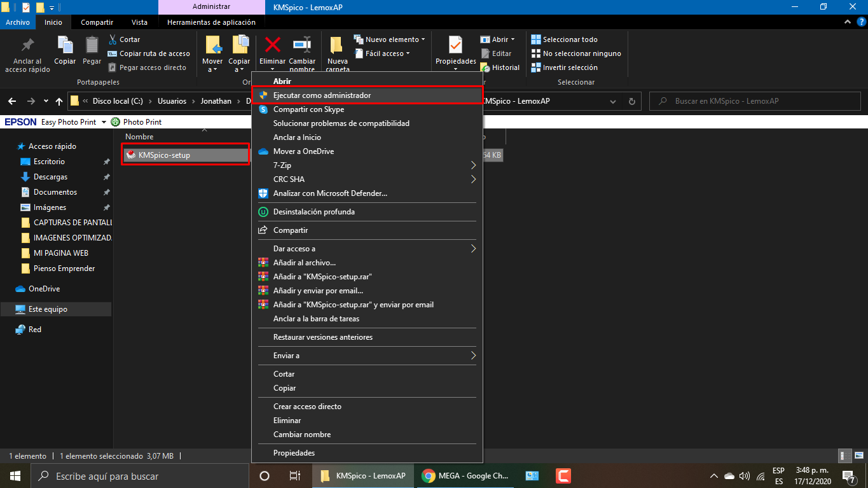Sort files by the Nombre column header
Image resolution: width=868 pixels, height=488 pixels.
(139, 137)
